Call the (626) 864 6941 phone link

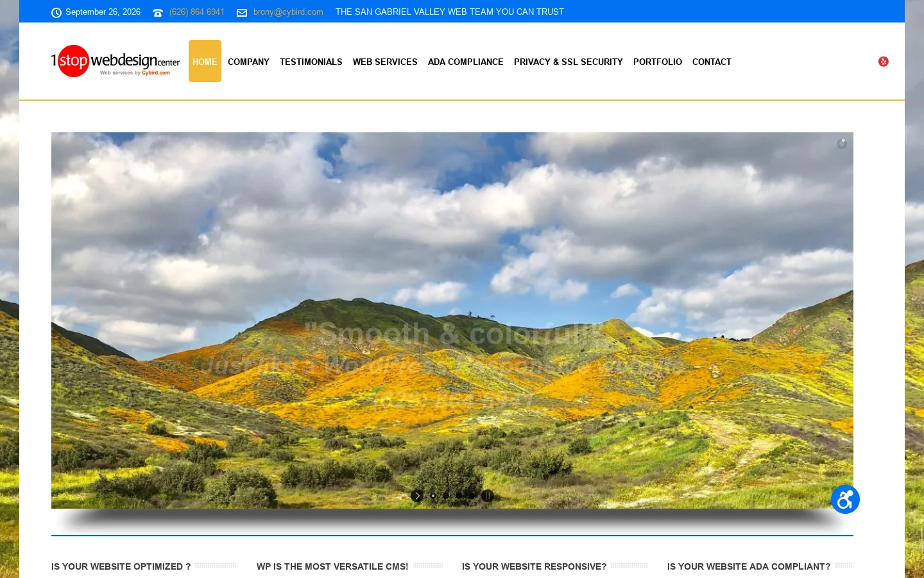pos(197,12)
